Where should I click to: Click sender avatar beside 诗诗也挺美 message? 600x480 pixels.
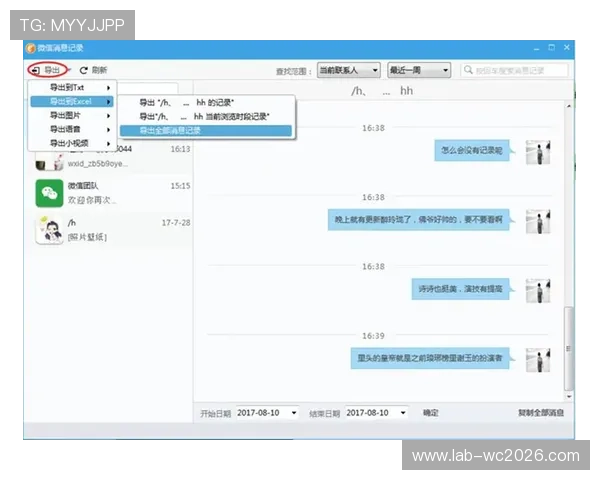point(538,291)
